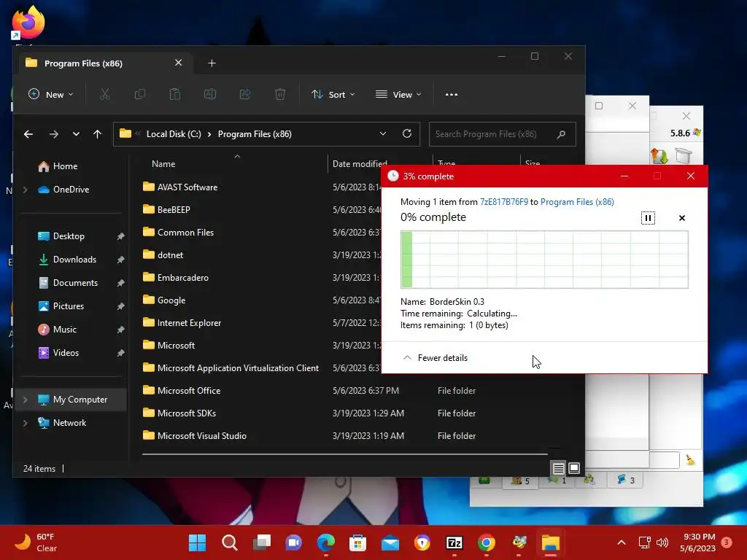Click the Cut scissors icon in toolbar
Viewport: 747px width, 560px height.
(x=105, y=94)
